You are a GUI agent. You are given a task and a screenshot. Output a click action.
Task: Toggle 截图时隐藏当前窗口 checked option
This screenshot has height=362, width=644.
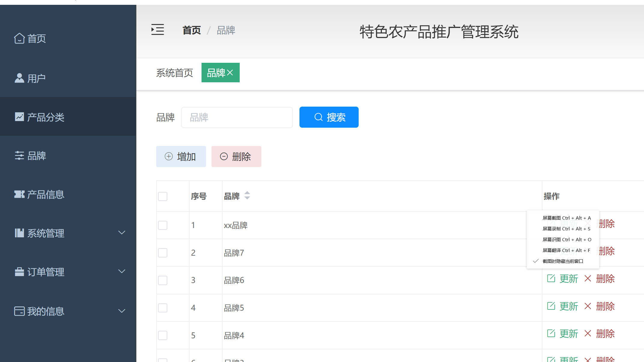point(563,261)
